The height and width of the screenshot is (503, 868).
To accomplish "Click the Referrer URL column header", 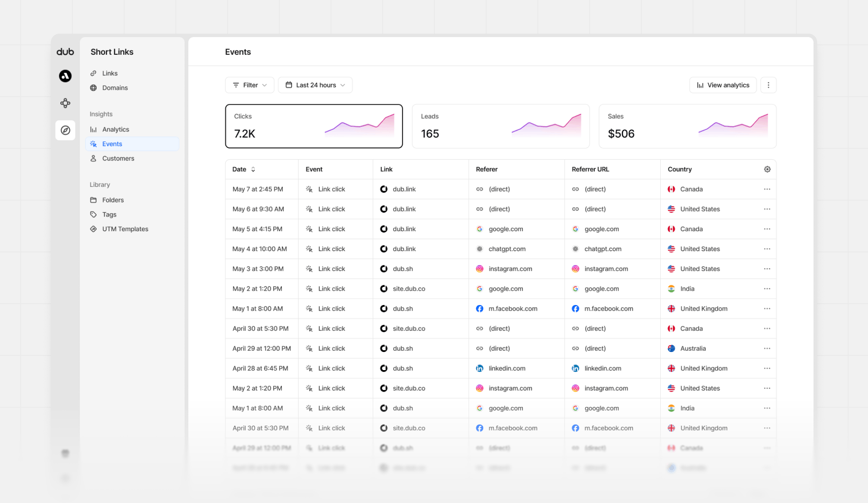I will click(590, 170).
